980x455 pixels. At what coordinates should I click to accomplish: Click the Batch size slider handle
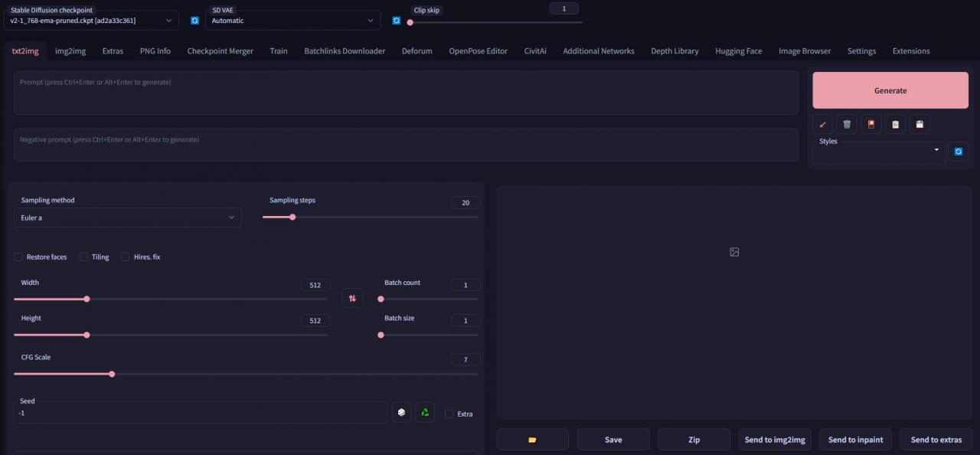(381, 335)
